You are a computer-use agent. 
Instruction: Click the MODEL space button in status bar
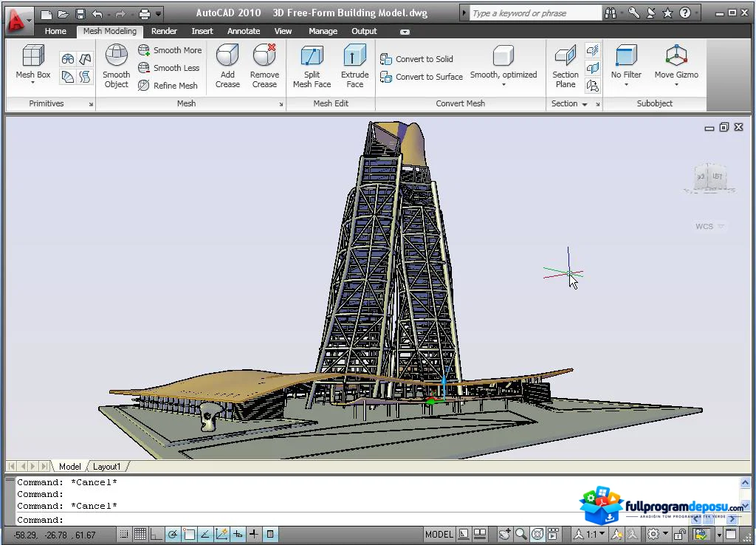click(439, 534)
